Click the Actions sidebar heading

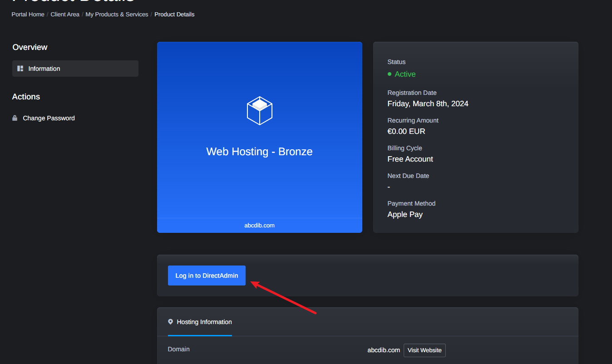point(26,97)
